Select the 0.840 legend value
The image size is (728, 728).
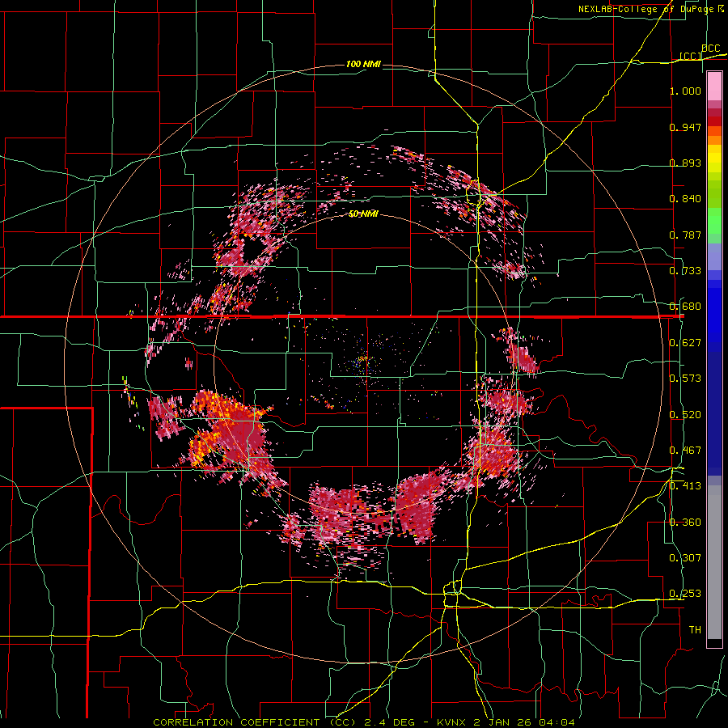click(685, 199)
